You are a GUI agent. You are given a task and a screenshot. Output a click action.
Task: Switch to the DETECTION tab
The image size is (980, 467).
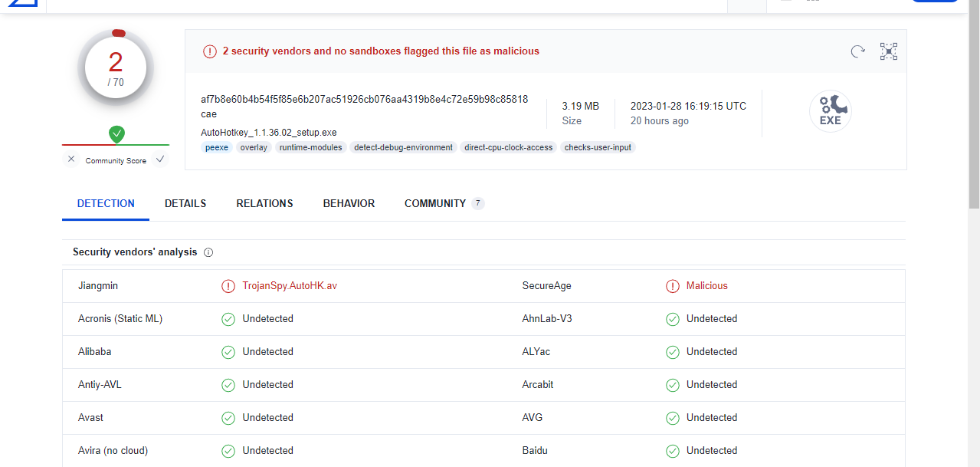106,203
